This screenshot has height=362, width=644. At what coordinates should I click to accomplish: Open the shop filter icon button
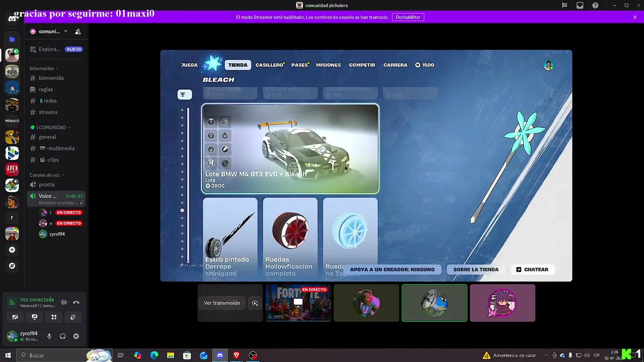(185, 95)
